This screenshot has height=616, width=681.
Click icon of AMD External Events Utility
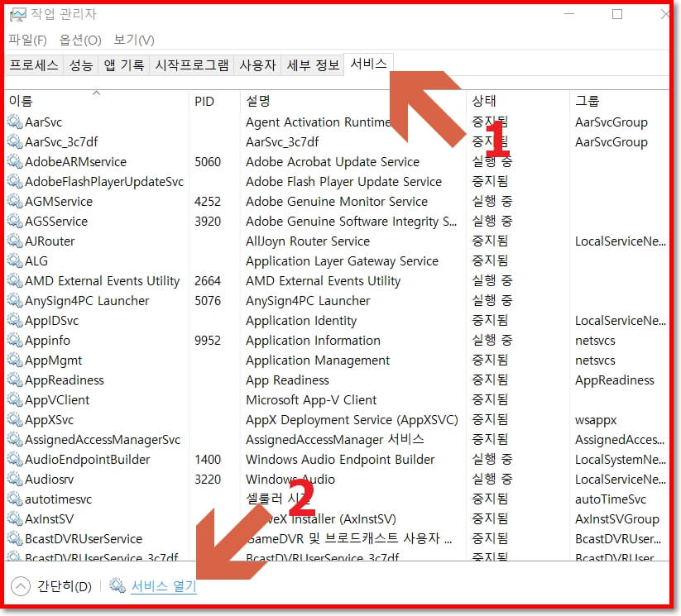pos(15,280)
